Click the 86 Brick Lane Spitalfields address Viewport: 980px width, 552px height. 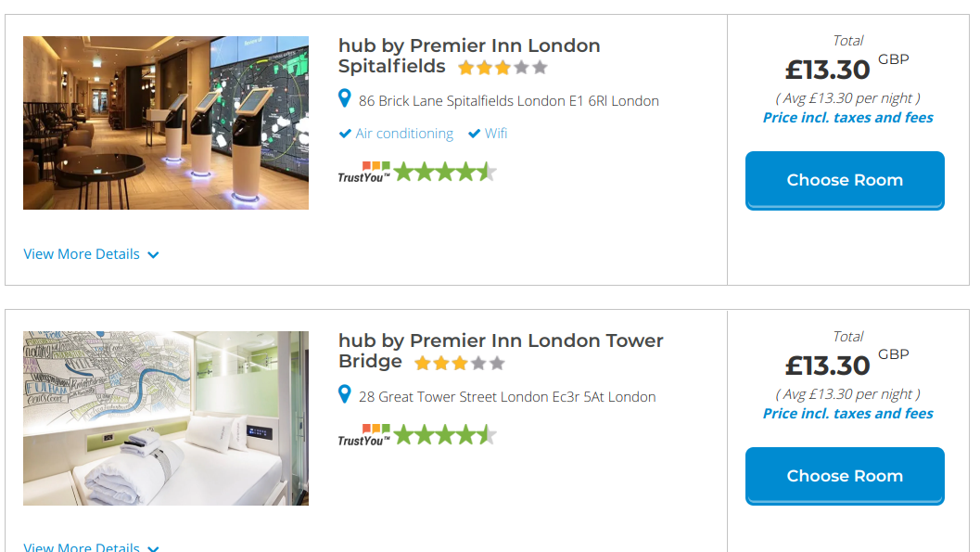pyautogui.click(x=509, y=101)
